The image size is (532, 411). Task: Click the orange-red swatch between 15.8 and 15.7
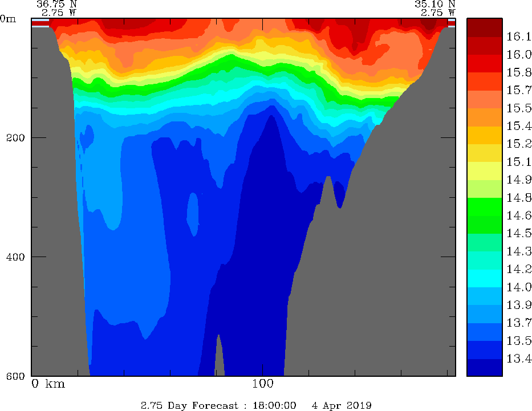(x=485, y=82)
